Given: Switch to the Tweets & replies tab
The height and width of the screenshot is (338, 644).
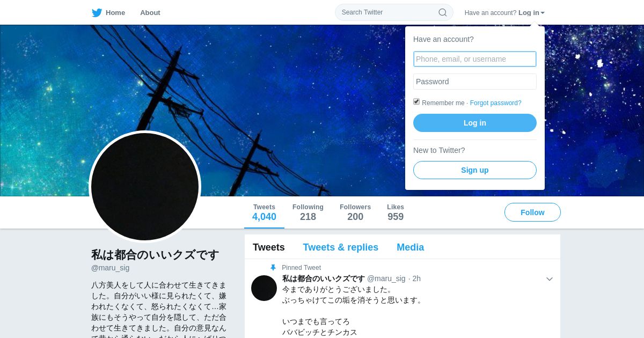Looking at the screenshot, I should point(341,247).
